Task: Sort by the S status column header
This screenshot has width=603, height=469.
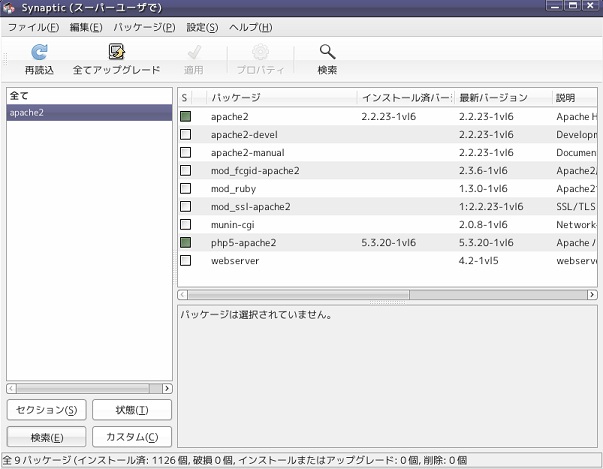Action: [185, 98]
